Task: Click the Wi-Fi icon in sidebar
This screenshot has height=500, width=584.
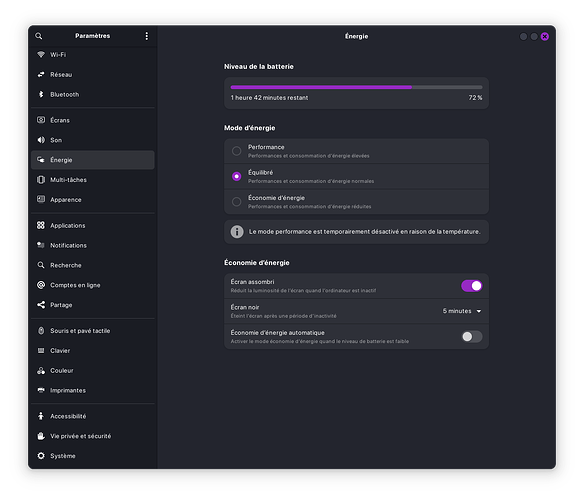Action: coord(41,54)
